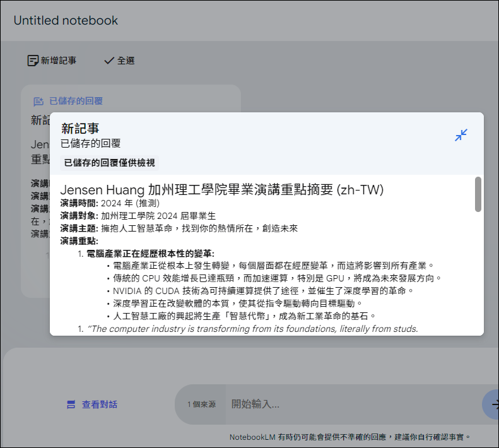Open 查看對話 to view the chat
The image size is (499, 448).
point(92,404)
